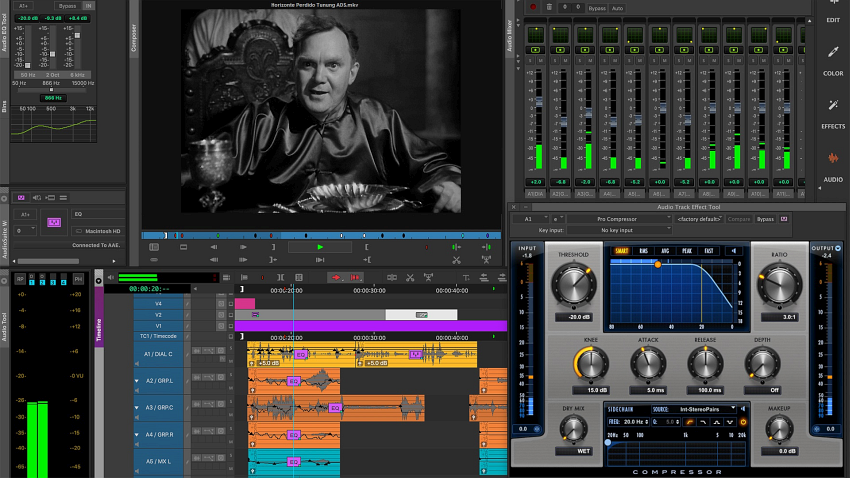Click the purple EQ icon on A5 / MX L clip

pos(294,462)
